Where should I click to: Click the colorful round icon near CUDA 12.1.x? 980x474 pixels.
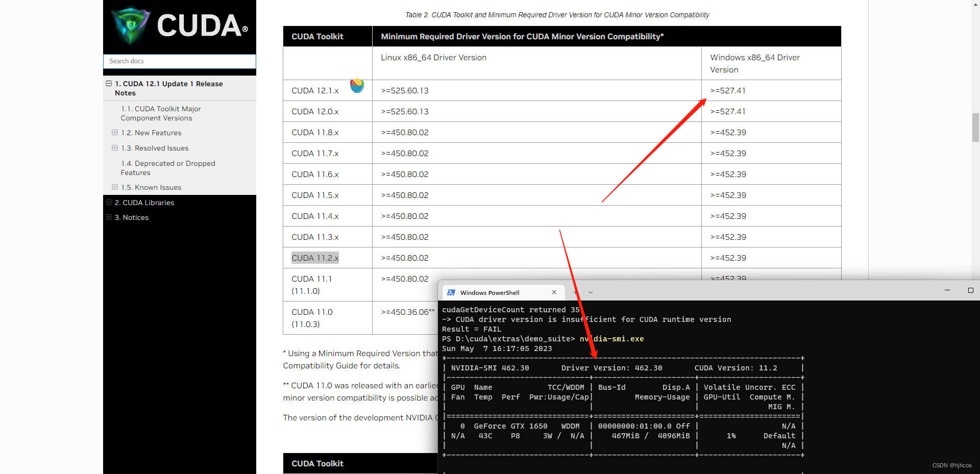pos(357,85)
